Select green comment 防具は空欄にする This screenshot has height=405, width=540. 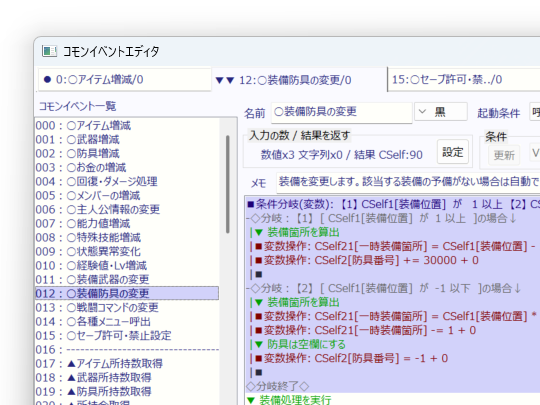(x=393, y=344)
